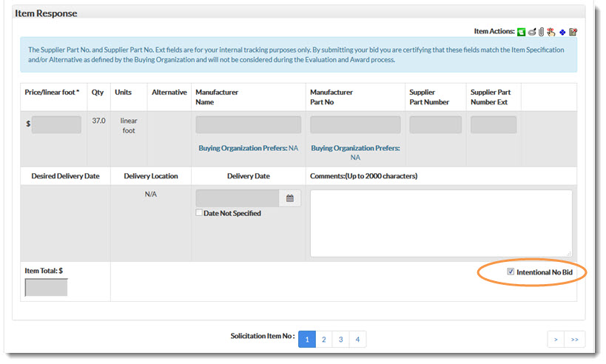Image resolution: width=606 pixels, height=364 pixels.
Task: Click the 'Item Actions:' label
Action: (x=494, y=31)
